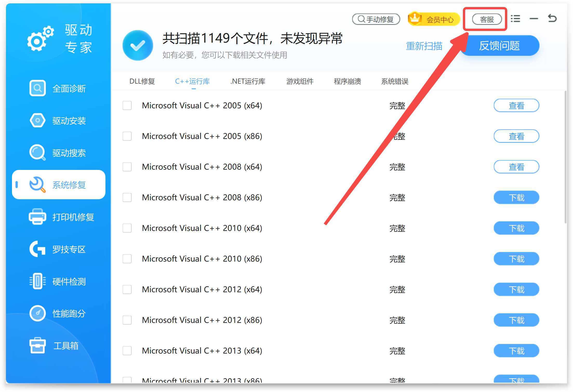This screenshot has height=392, width=573.
Task: Select the 系统修复 wrench icon
Action: (37, 185)
